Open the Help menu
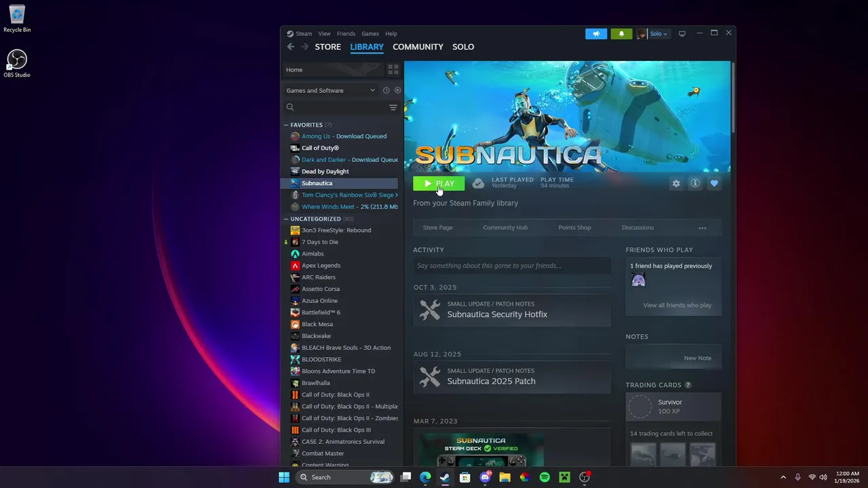This screenshot has height=488, width=868. 391,34
